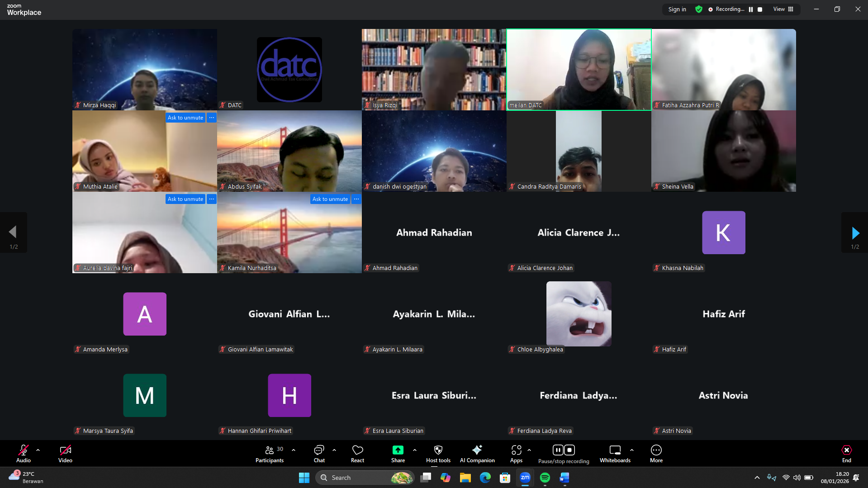Image resolution: width=868 pixels, height=488 pixels.
Task: Click the green Share screen button
Action: point(398,450)
